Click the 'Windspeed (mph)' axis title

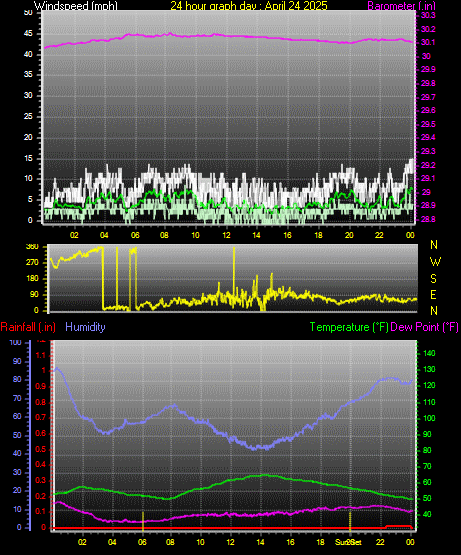pyautogui.click(x=75, y=6)
